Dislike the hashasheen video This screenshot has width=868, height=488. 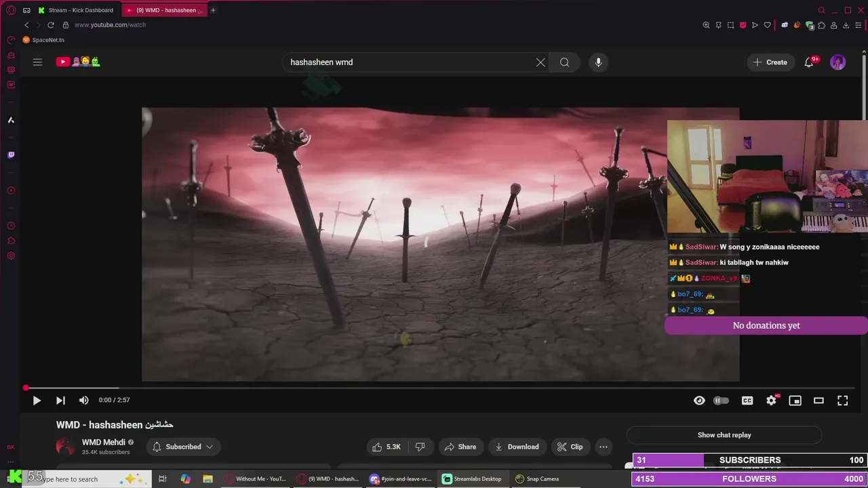coord(420,447)
